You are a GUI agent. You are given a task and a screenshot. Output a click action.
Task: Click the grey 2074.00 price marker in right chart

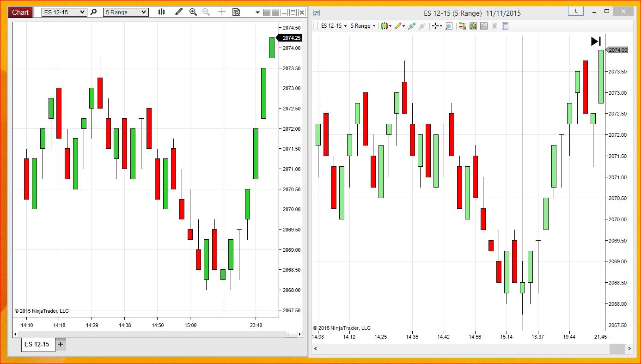[617, 50]
